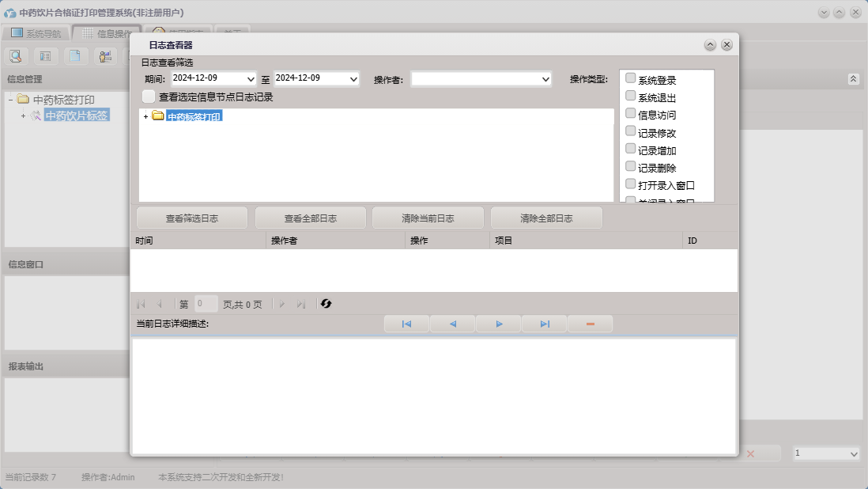Collapse 中药标签打印 node in 信息管理 tree
868x489 pixels.
tap(10, 100)
